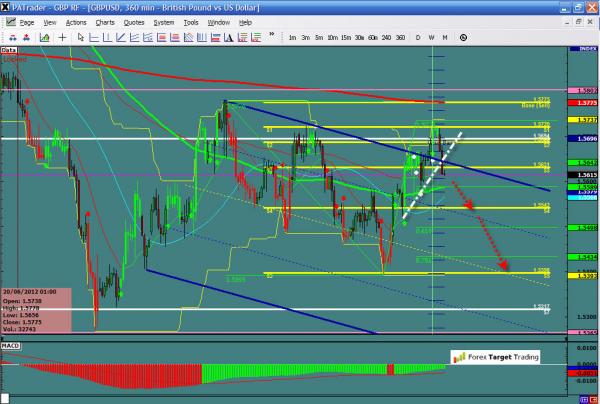Click the Data label on chart

[x=9, y=47]
